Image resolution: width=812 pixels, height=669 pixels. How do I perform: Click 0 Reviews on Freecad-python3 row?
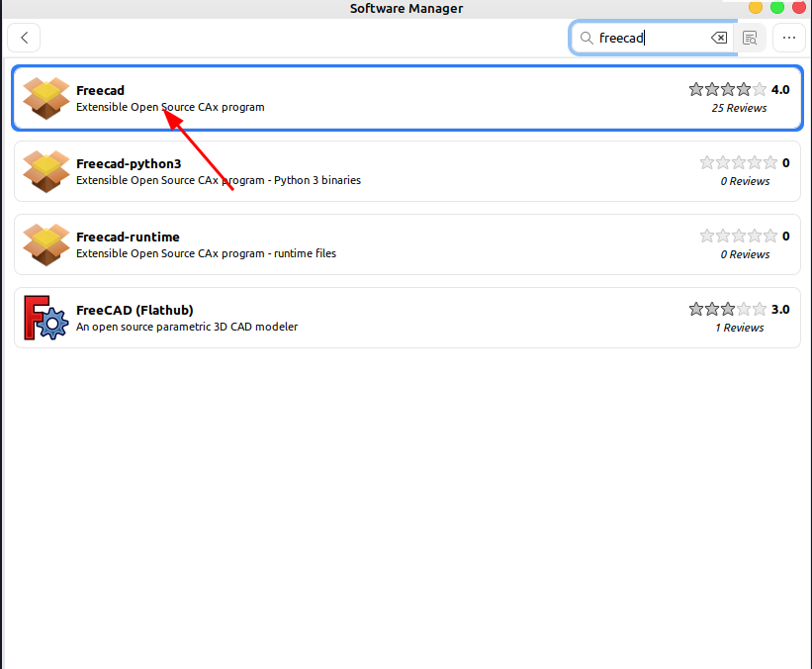coord(745,181)
